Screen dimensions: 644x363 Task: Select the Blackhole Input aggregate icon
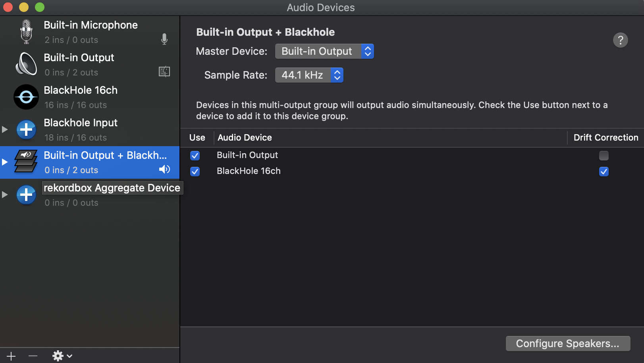click(26, 129)
